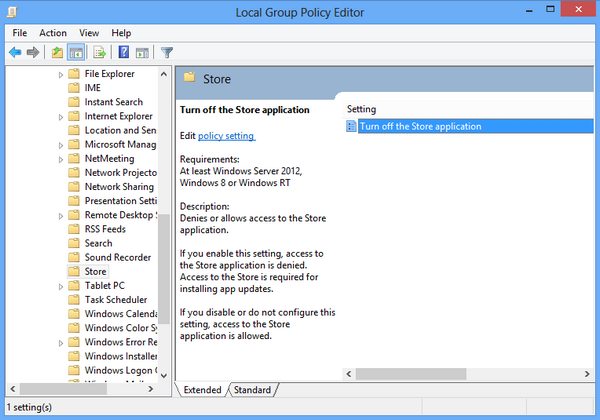Open the File menu
600x420 pixels.
point(20,33)
